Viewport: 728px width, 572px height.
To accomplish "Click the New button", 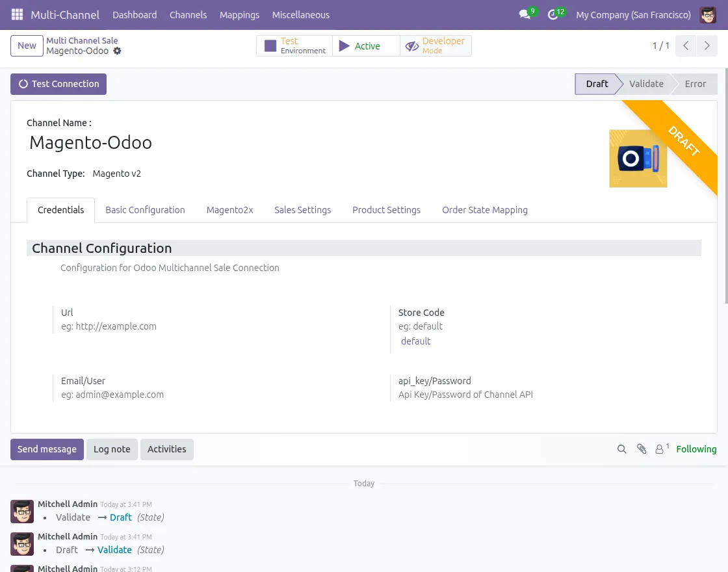I will click(27, 45).
